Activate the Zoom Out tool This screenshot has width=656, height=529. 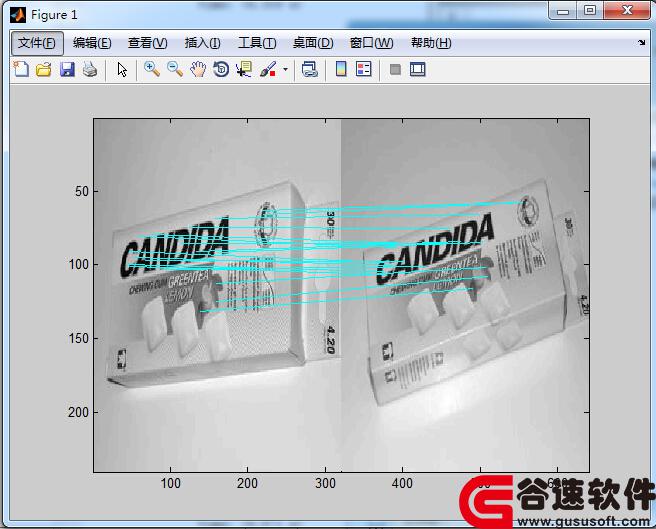[175, 69]
